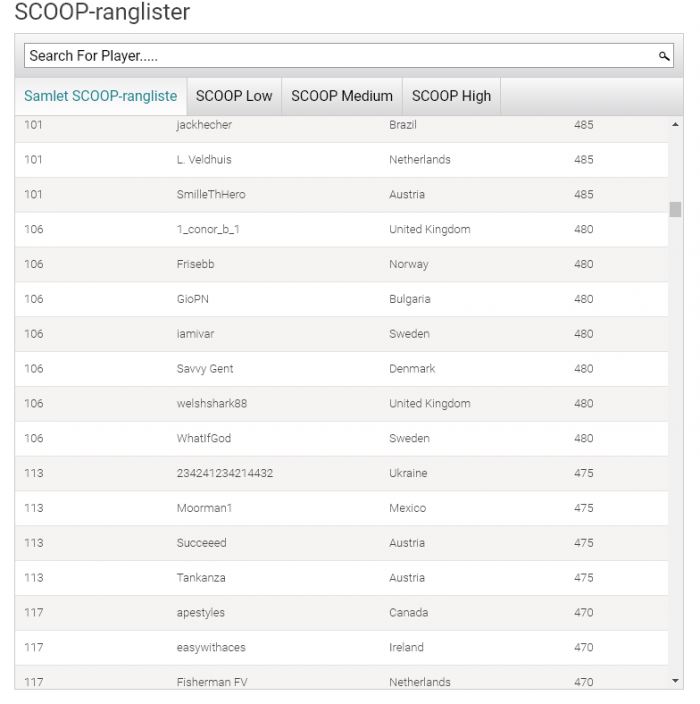Image resolution: width=700 pixels, height=704 pixels.
Task: Click the vertical scrollbar thumb
Action: coord(676,209)
